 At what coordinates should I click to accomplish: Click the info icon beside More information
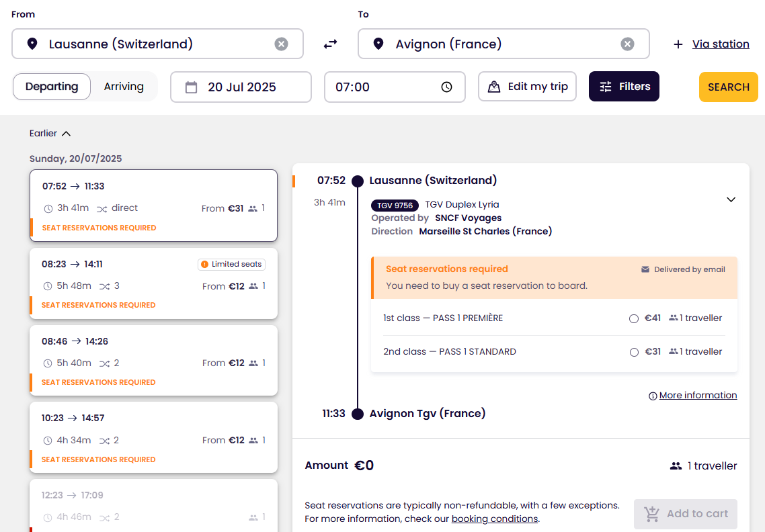(653, 396)
